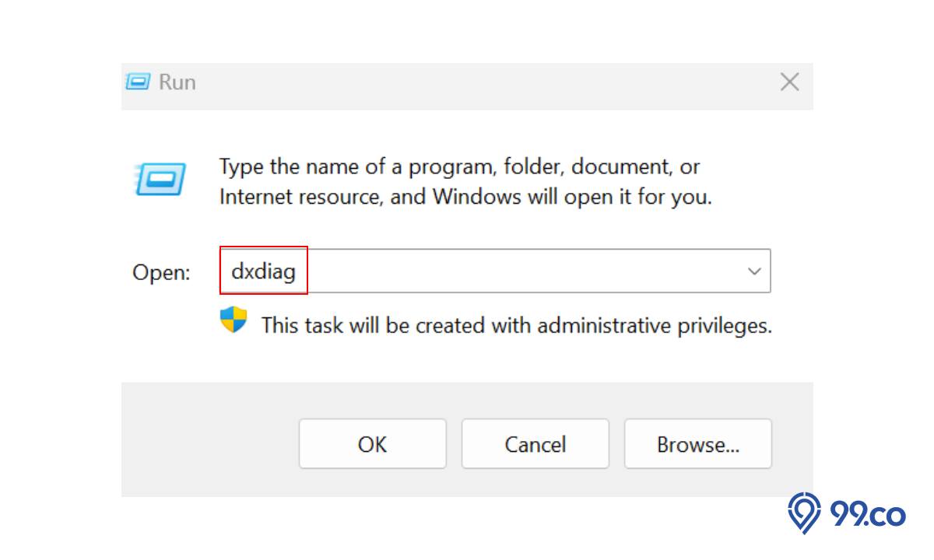Click the large Run program icon beside description
The width and height of the screenshot is (934, 560).
tap(160, 180)
